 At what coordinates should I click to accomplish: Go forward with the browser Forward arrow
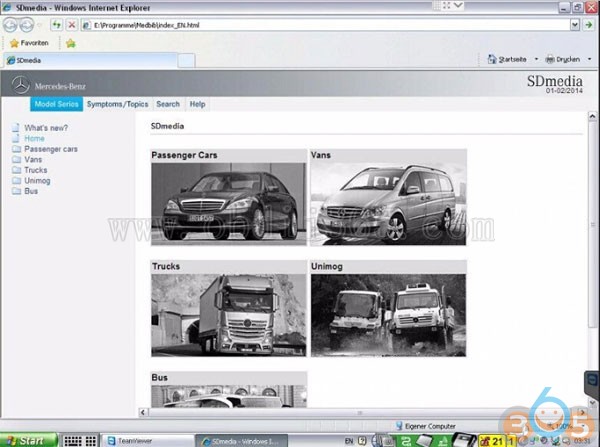[26, 25]
